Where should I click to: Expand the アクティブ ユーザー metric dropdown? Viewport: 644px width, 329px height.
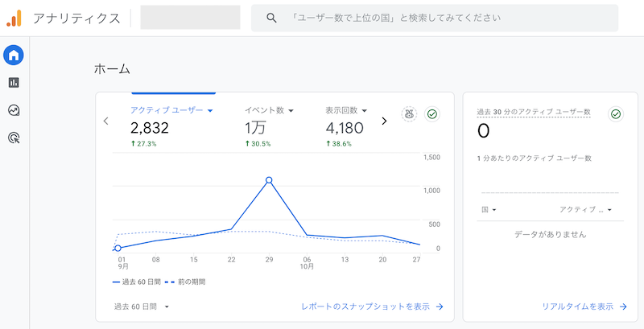coord(171,110)
